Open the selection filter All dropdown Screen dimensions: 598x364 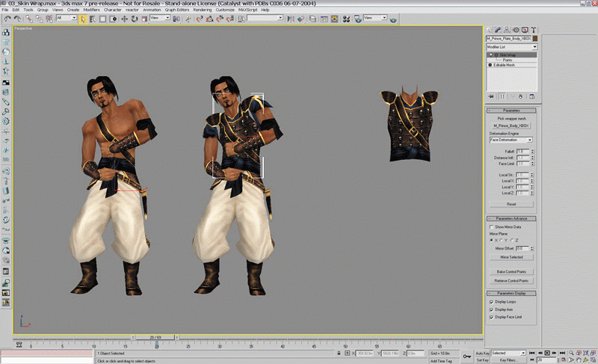(x=67, y=18)
